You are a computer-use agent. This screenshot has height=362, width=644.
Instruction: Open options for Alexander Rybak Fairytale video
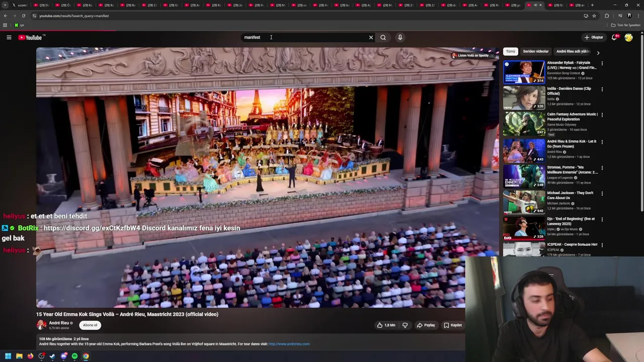(602, 64)
